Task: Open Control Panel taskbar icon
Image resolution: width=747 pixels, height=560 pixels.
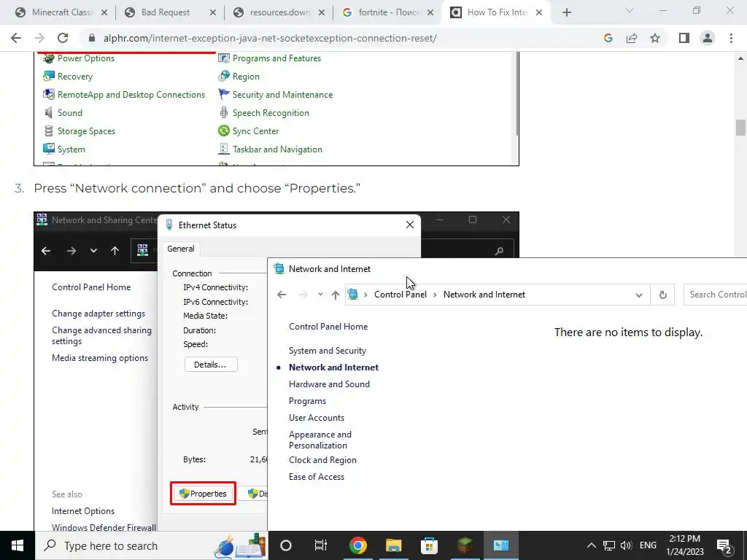Action: 500,545
